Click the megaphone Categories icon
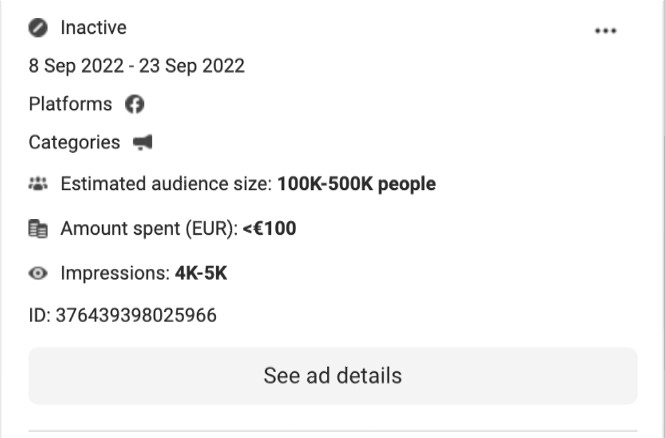 (x=142, y=142)
